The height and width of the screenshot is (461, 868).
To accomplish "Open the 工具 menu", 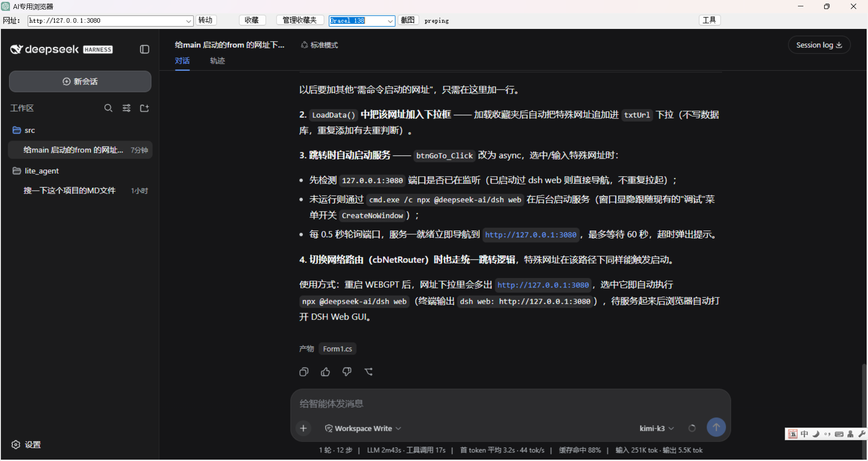I will point(709,20).
